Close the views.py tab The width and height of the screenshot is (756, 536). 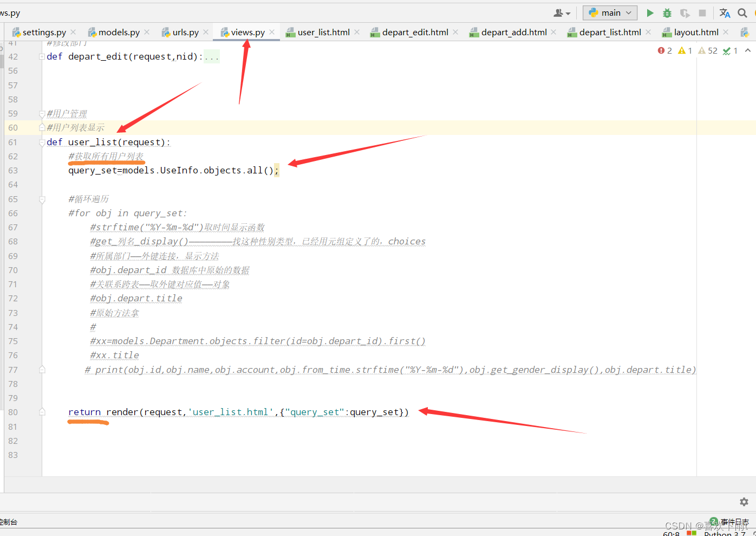click(272, 32)
